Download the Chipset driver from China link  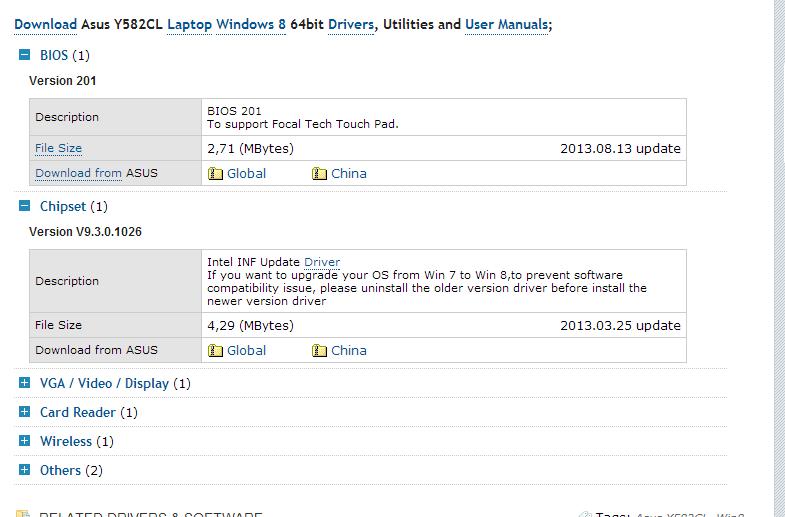tap(349, 351)
